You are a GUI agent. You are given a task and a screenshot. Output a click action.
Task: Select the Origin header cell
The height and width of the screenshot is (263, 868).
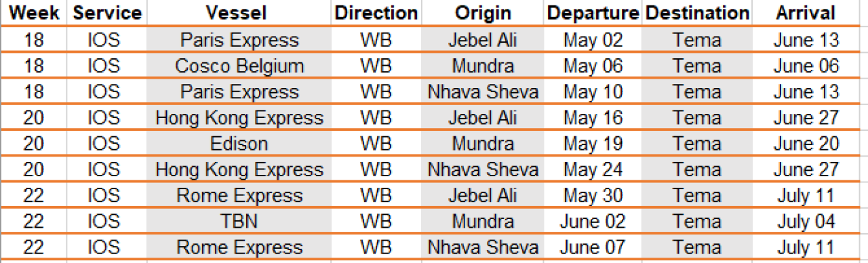(482, 13)
